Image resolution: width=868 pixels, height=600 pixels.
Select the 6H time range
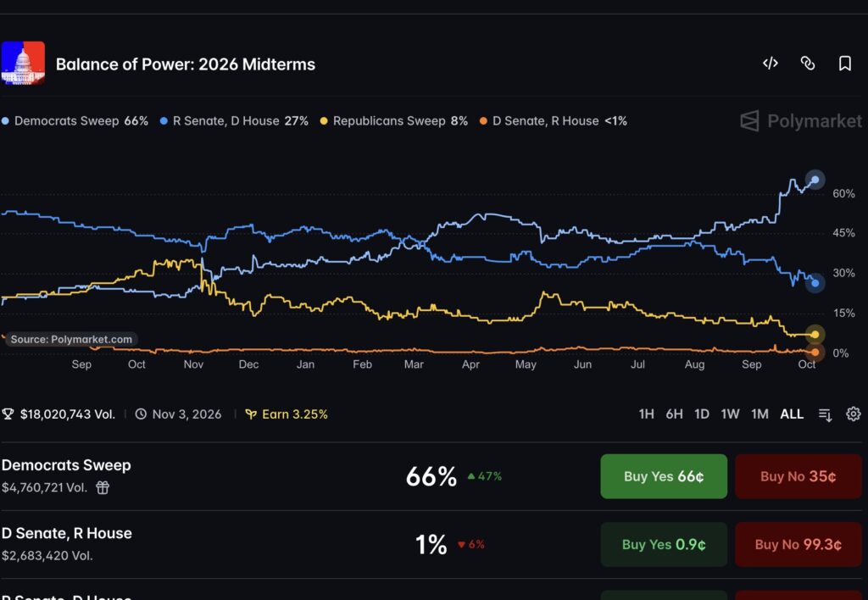coord(674,414)
